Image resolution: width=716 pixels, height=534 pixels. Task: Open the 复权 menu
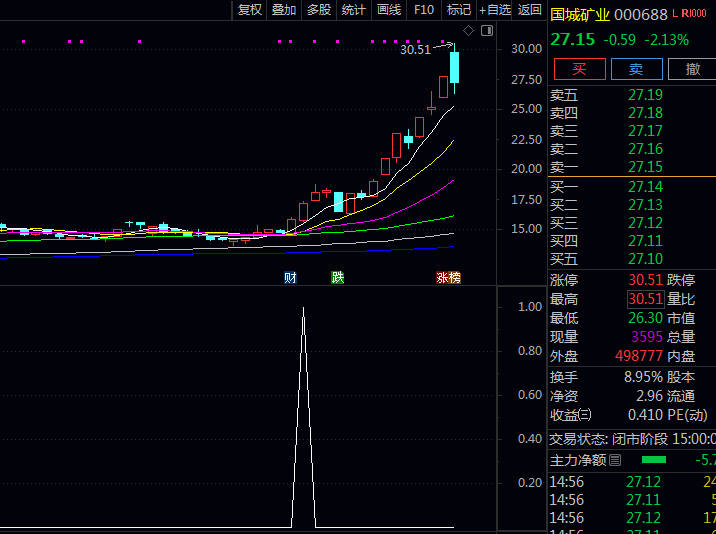(x=250, y=10)
